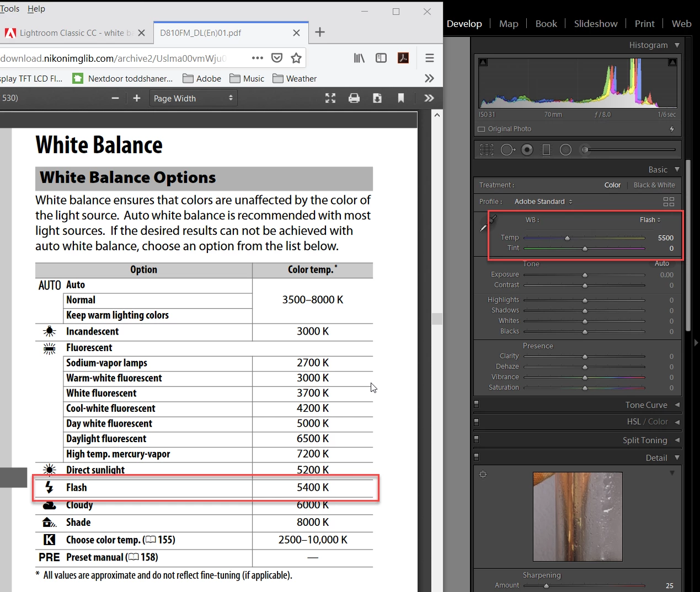Open Firefox library icon
The height and width of the screenshot is (592, 700).
click(x=359, y=58)
